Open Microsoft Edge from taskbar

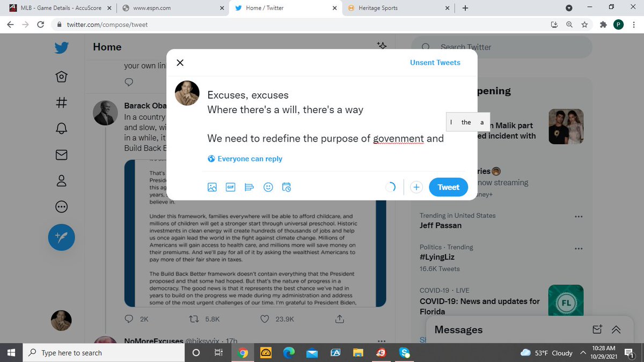click(289, 352)
